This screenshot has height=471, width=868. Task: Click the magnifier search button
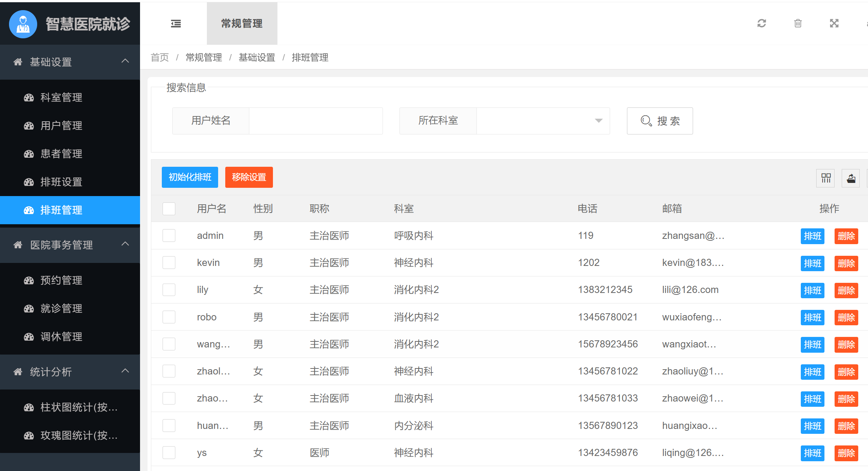point(660,121)
